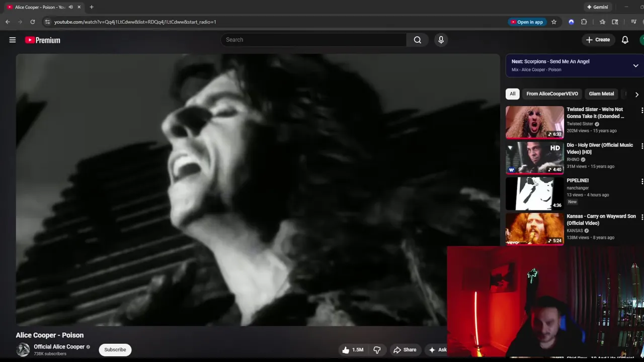This screenshot has height=362, width=644.
Task: Open the Official Alice Cooper avatar
Action: (23, 350)
